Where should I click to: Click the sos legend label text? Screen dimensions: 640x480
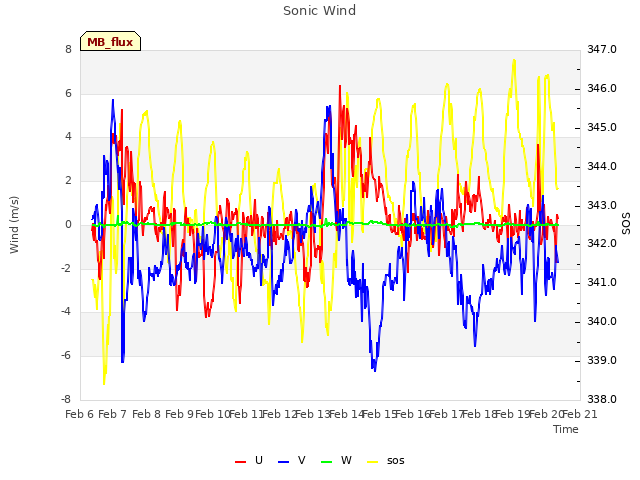point(396,461)
